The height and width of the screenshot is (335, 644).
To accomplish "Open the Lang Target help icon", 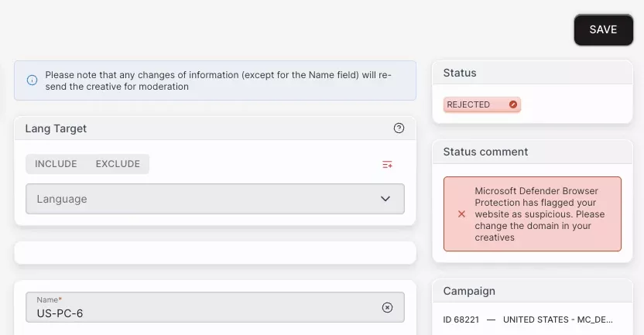I will pos(399,128).
